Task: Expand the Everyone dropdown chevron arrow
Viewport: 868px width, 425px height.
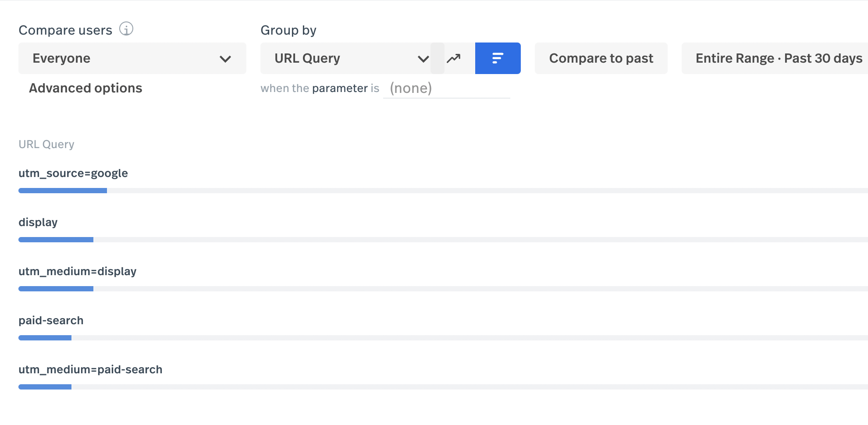Action: coord(225,59)
